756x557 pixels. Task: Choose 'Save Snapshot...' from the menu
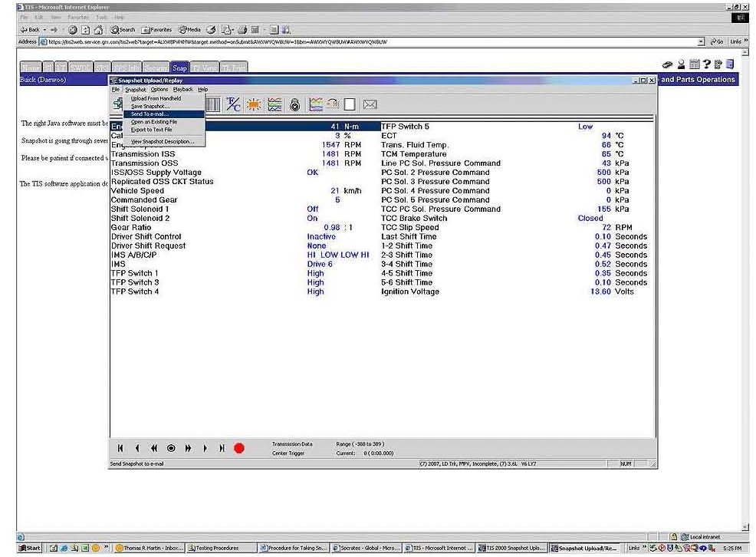coord(150,106)
